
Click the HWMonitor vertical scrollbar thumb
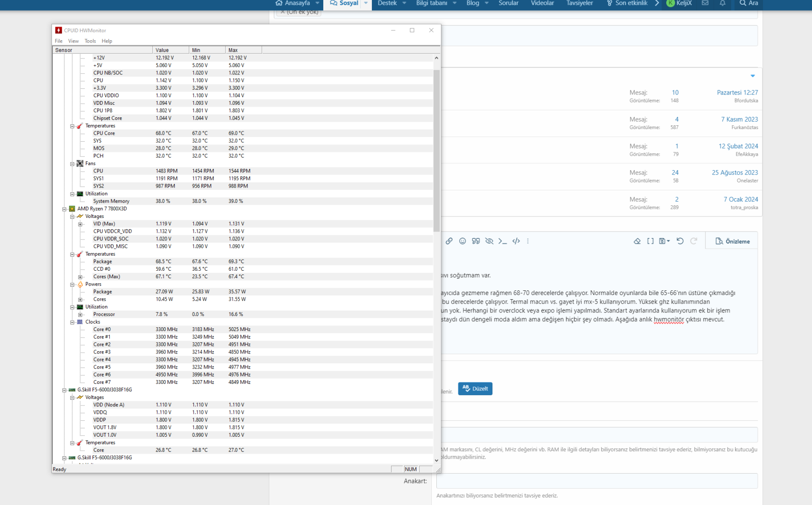(x=436, y=150)
